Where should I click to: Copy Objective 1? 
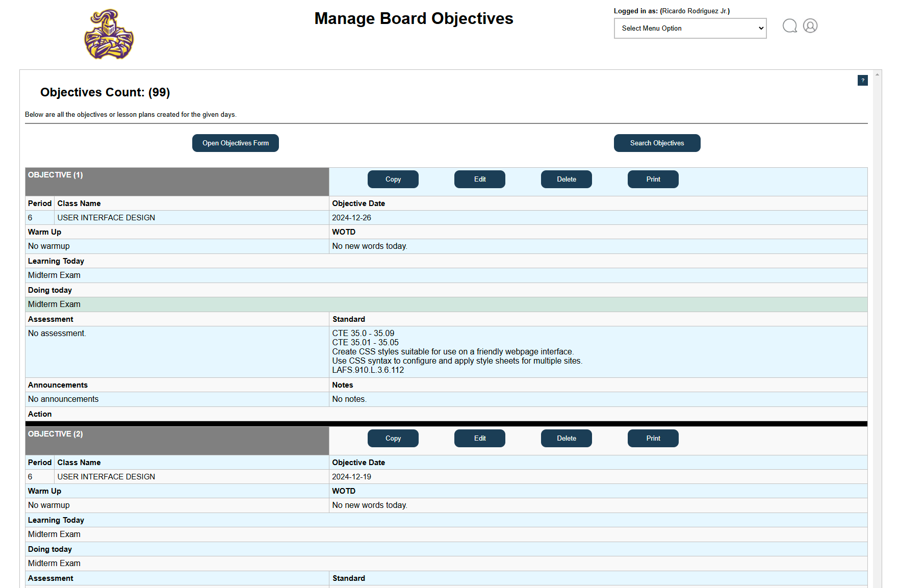[393, 179]
